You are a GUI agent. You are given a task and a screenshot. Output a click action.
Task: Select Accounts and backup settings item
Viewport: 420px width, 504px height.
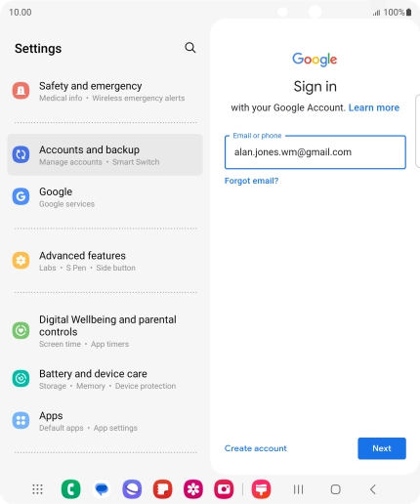[105, 154]
